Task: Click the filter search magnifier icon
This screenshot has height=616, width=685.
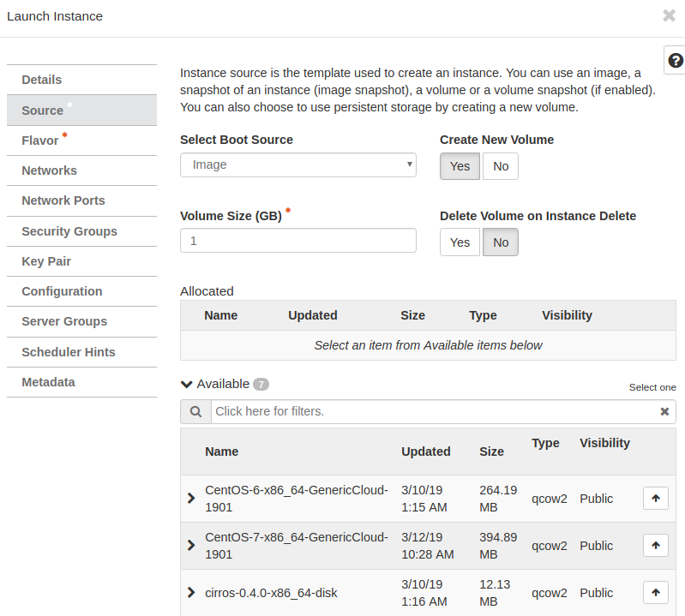Action: coord(195,412)
